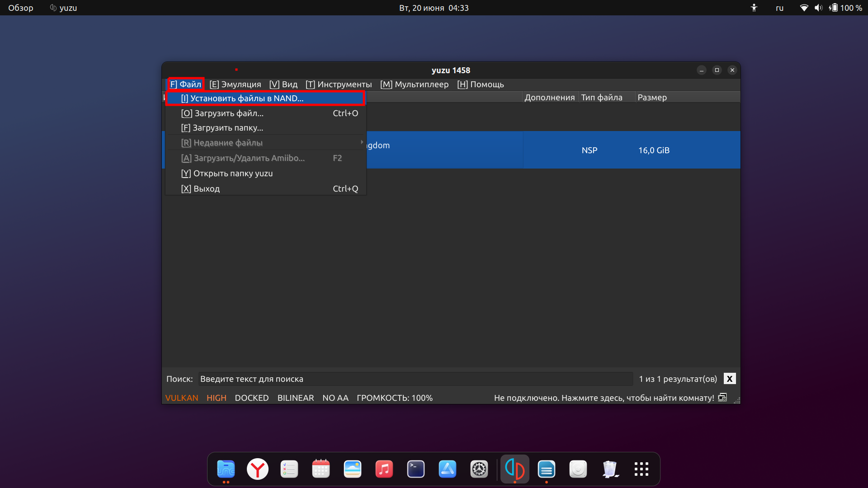Click the date and time Вт, 20 июня
868x488 pixels.
click(x=434, y=8)
